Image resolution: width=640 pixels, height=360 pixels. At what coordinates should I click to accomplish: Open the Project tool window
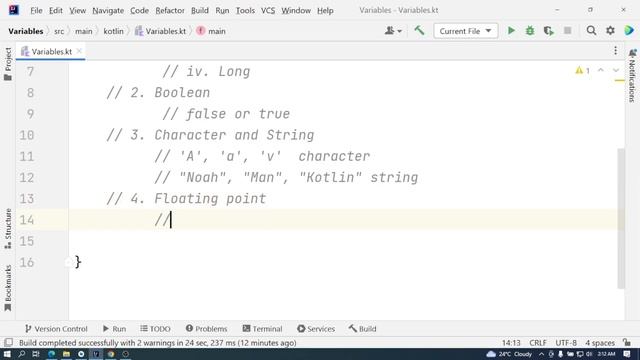(x=8, y=64)
